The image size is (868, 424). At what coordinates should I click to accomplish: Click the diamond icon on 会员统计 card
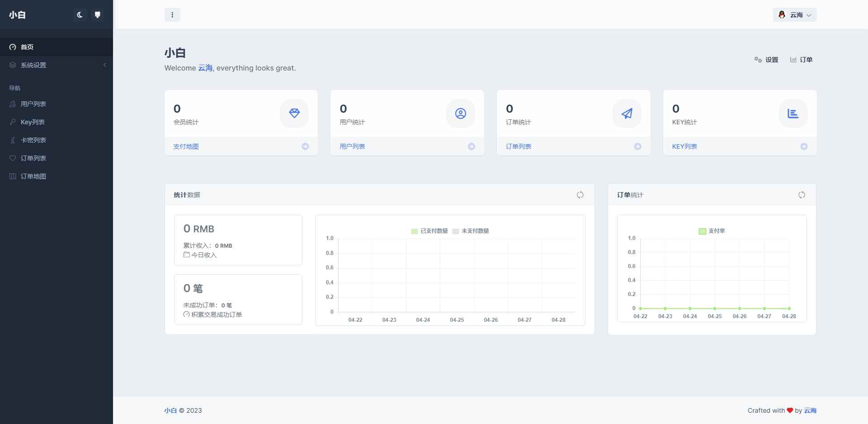tap(294, 113)
